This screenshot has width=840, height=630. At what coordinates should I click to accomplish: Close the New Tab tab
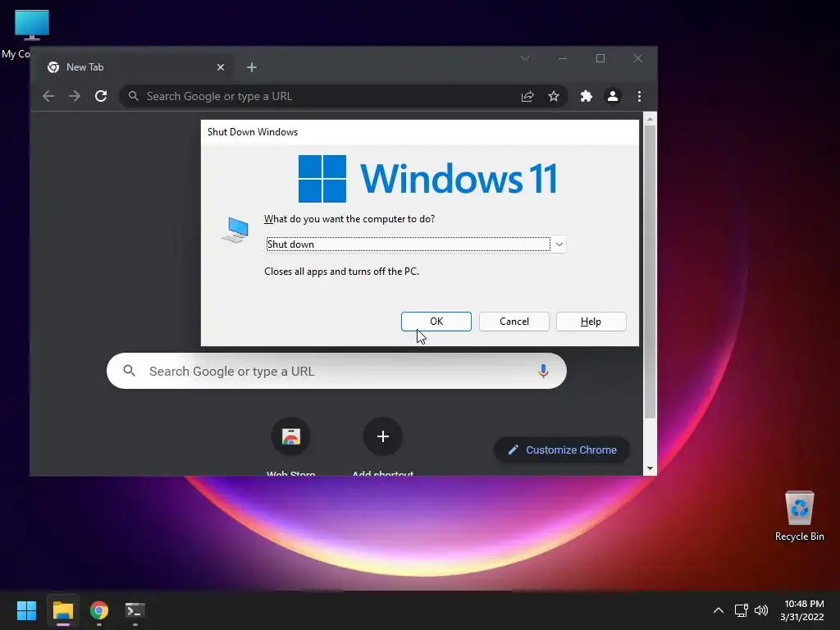[x=220, y=67]
